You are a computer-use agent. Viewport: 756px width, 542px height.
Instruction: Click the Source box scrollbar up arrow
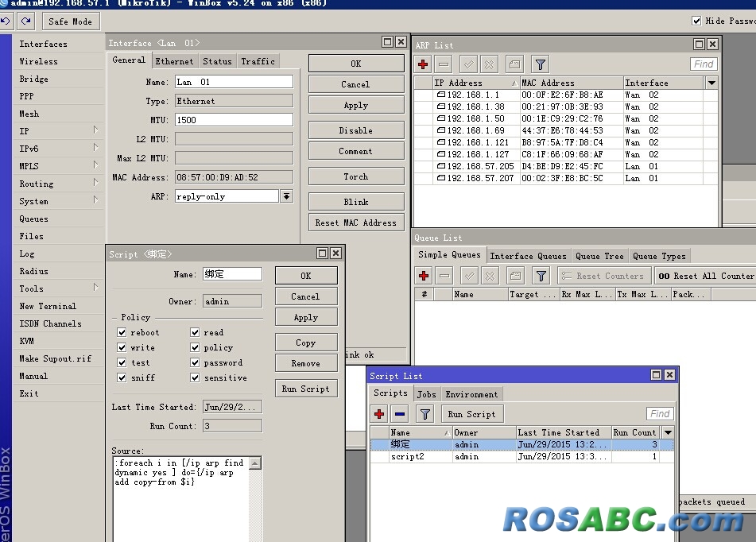(254, 463)
